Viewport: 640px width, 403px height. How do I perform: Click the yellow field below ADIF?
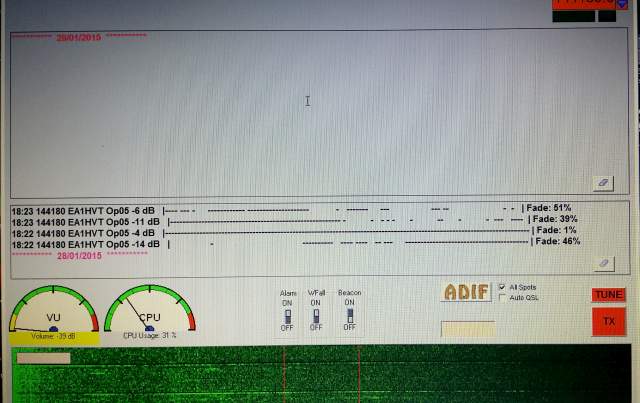click(467, 329)
